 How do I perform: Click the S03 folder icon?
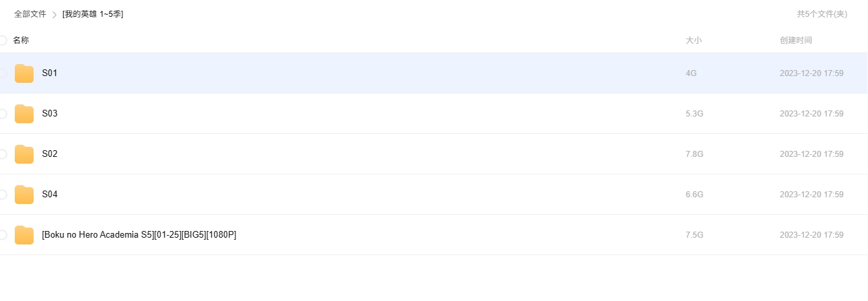click(x=24, y=114)
